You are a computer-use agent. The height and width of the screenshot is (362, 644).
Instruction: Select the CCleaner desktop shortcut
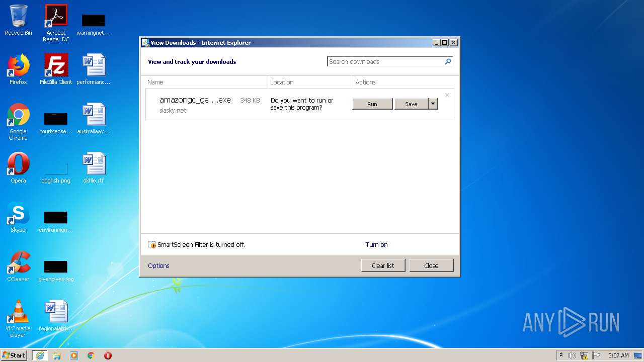coord(18,266)
